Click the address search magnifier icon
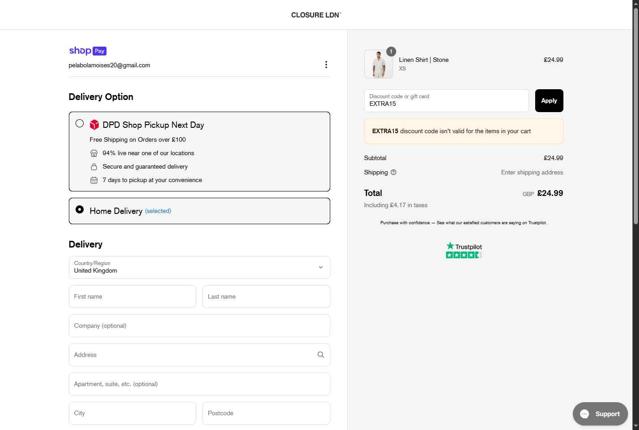This screenshot has height=430, width=639. [321, 355]
